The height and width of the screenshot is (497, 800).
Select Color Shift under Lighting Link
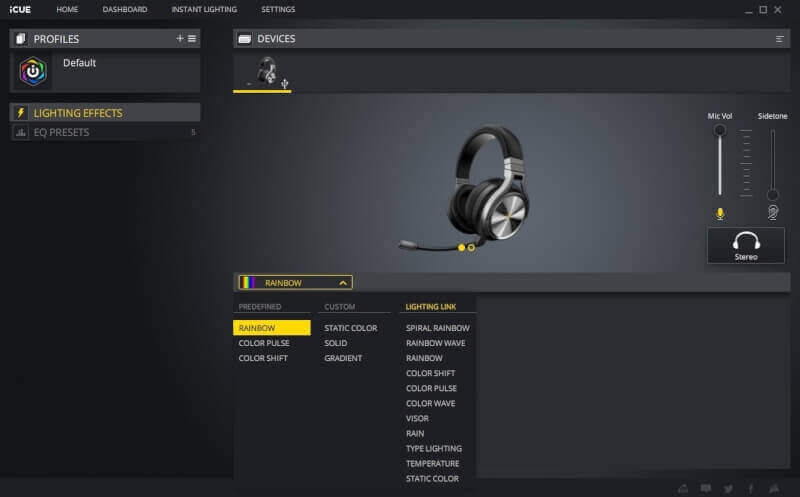pyautogui.click(x=431, y=373)
